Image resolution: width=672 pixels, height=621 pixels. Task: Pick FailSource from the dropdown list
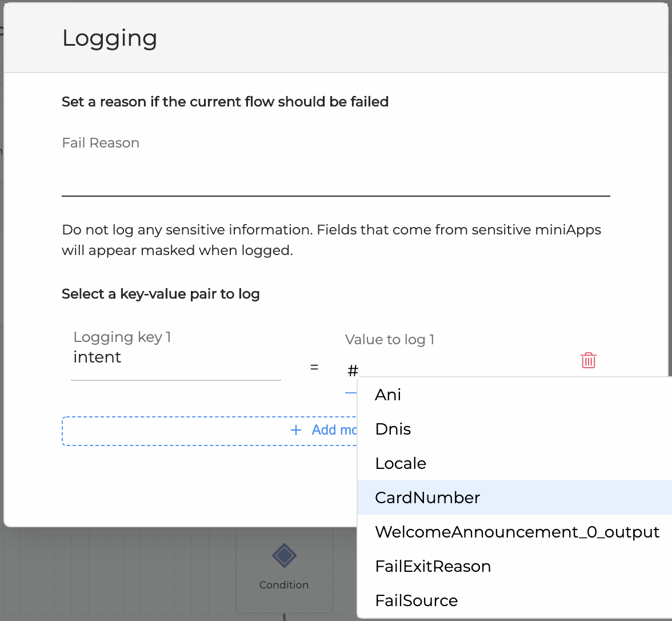click(x=417, y=600)
